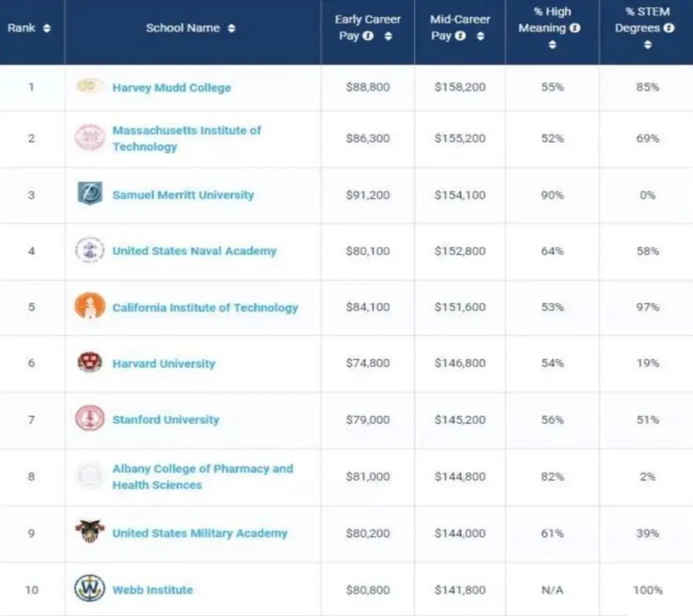693x616 pixels.
Task: Click the % STEM Degrees info icon
Action: [668, 29]
